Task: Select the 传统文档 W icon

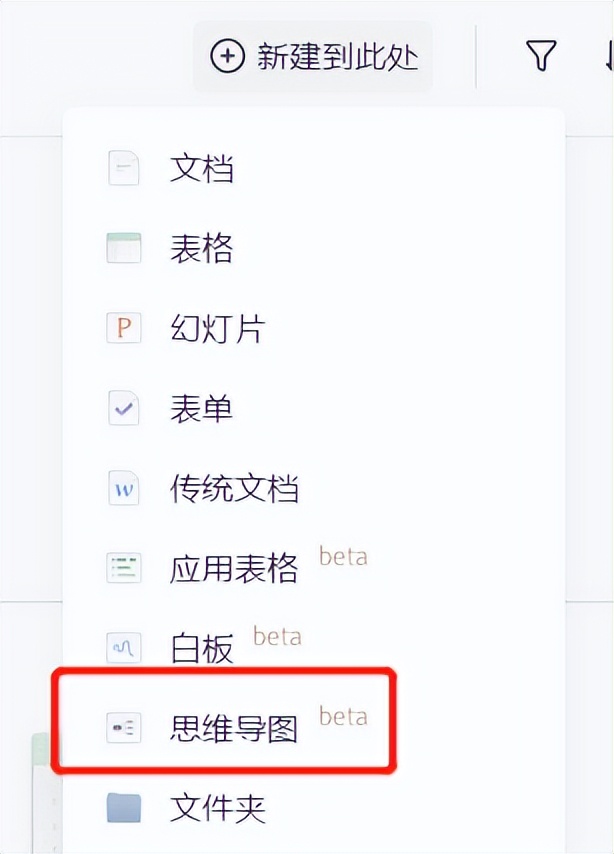Action: [124, 488]
